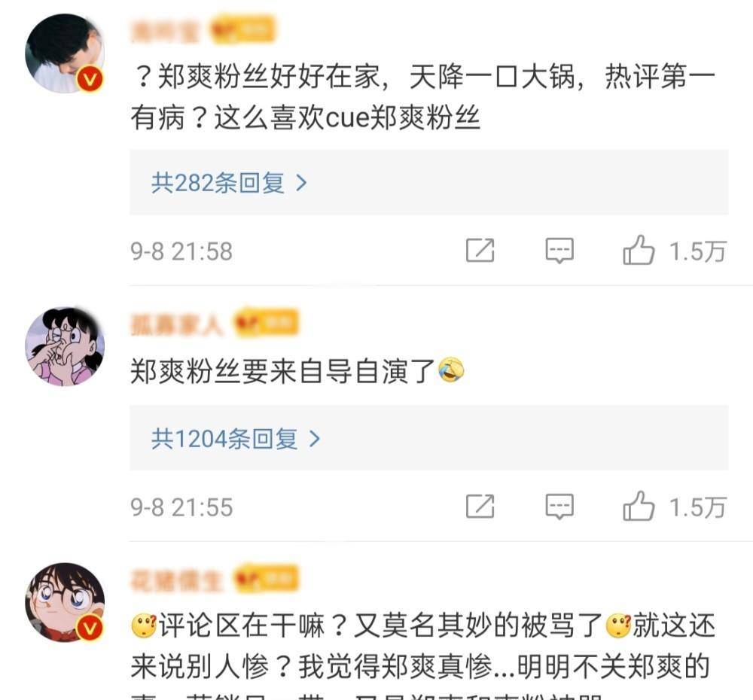Click the third commenter's VIP badge
Screen dimensions: 753x700
pyautogui.click(x=266, y=579)
